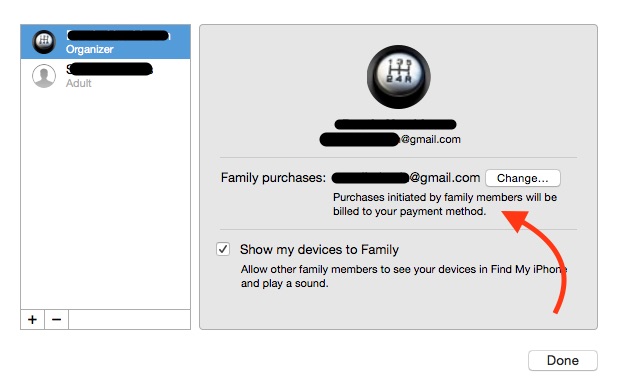Click the Show my devices to Family label
The width and height of the screenshot is (618, 391).
[319, 249]
